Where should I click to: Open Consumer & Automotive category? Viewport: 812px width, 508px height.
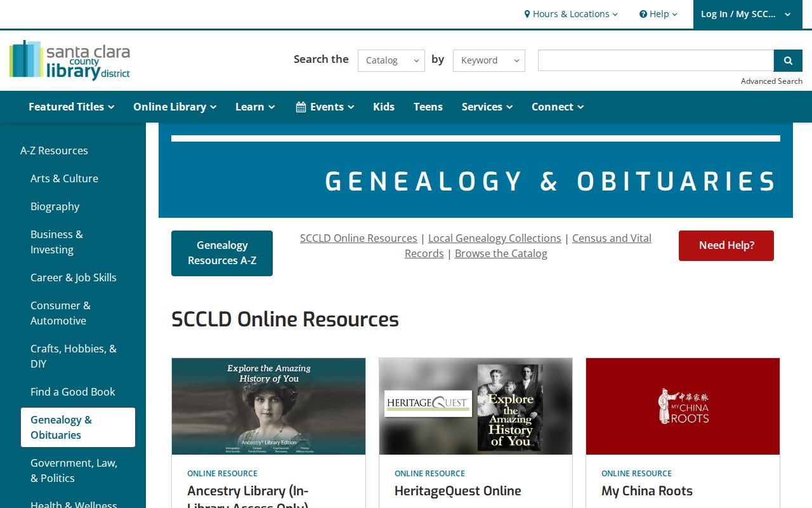60,313
